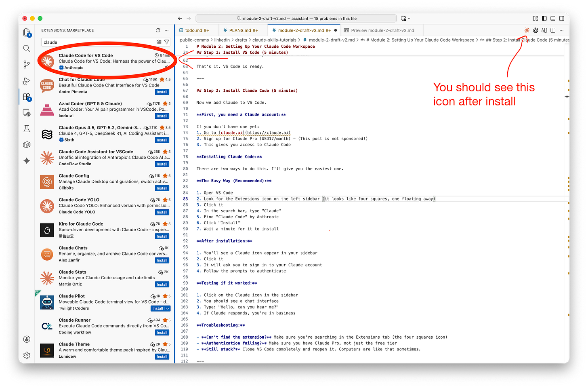Open the Explorer view in activity bar

coord(27,33)
